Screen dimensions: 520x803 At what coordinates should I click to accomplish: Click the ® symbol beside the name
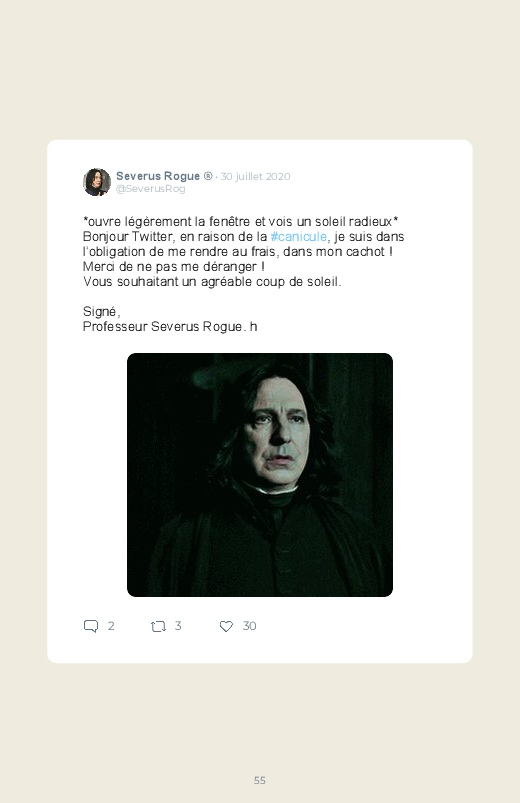pos(207,176)
